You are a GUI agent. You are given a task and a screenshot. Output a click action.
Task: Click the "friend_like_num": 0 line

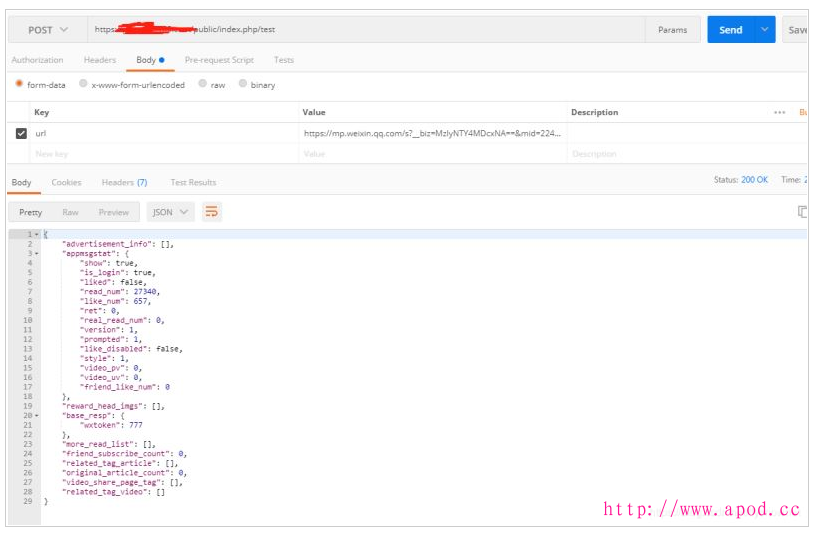124,387
